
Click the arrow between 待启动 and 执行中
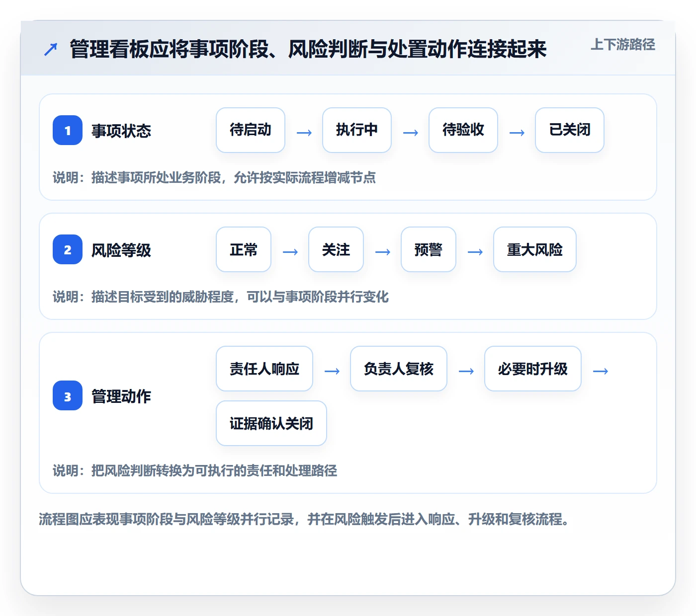pos(304,133)
